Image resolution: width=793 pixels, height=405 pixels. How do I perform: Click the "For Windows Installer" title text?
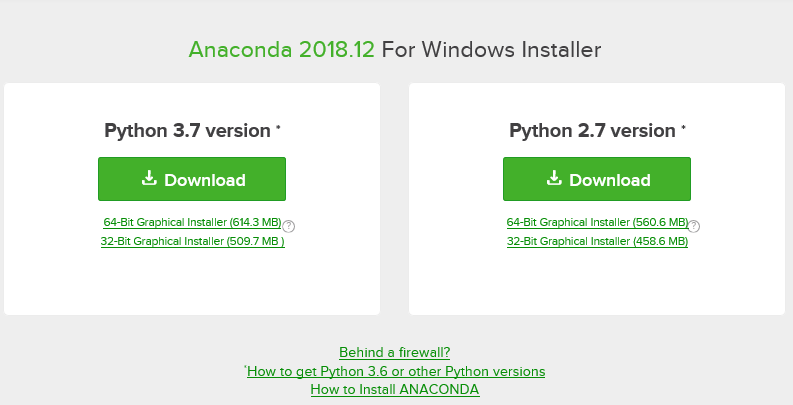click(x=491, y=50)
